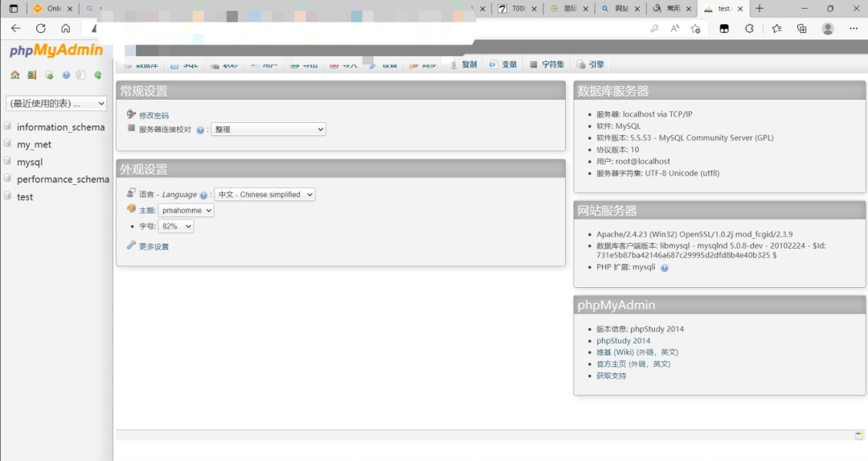
Task: Click the 更多设置 link
Action: [154, 247]
